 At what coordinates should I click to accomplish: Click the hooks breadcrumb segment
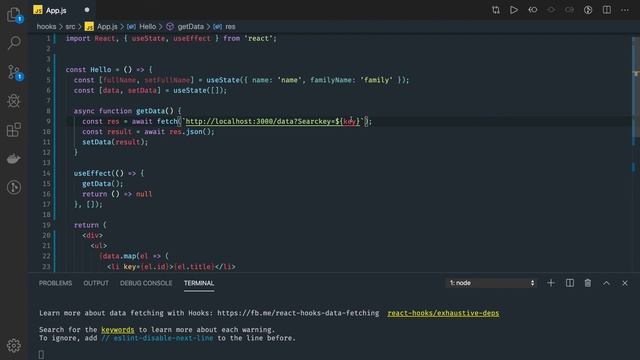(x=47, y=27)
